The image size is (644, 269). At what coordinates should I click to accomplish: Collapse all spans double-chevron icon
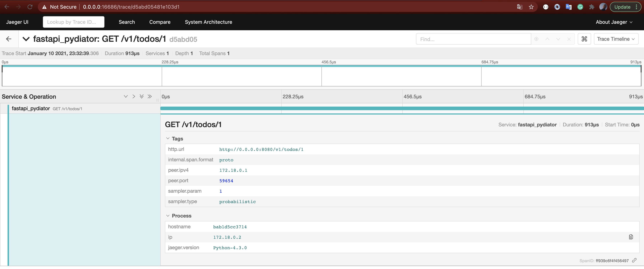pyautogui.click(x=149, y=97)
